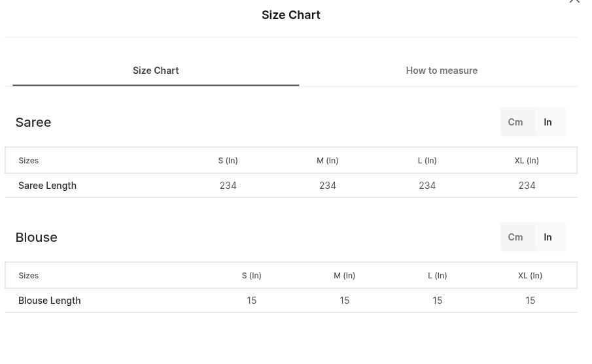Switch Saree measurements to Cm
This screenshot has height=364, width=592.
(x=515, y=122)
